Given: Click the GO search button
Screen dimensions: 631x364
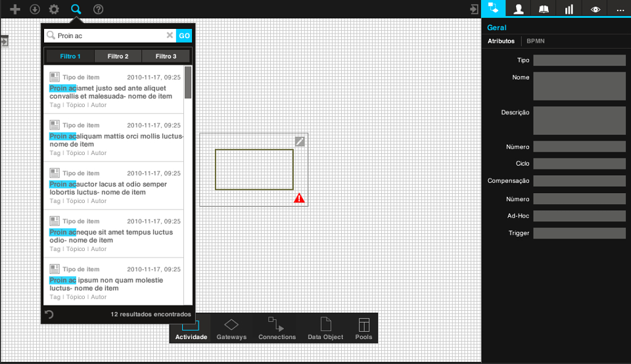Looking at the screenshot, I should pyautogui.click(x=184, y=35).
